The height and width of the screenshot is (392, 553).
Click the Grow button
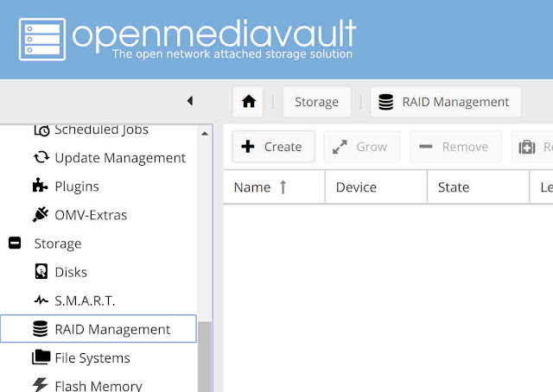(362, 147)
